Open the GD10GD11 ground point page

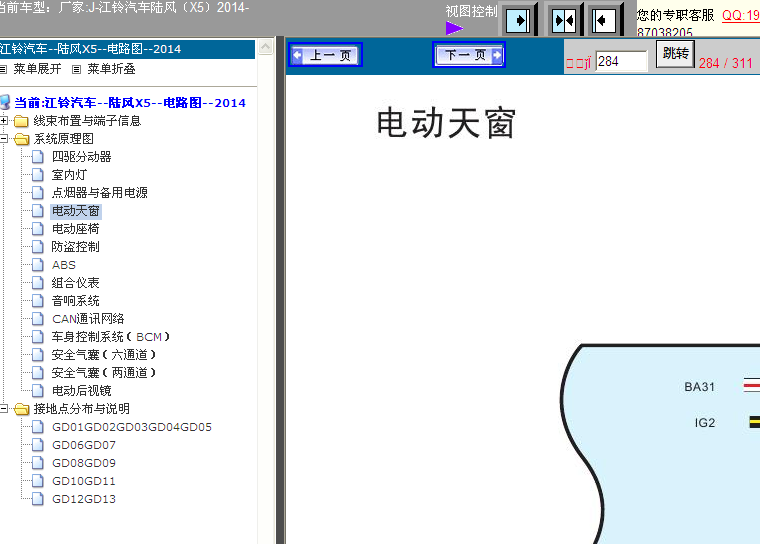pos(84,481)
